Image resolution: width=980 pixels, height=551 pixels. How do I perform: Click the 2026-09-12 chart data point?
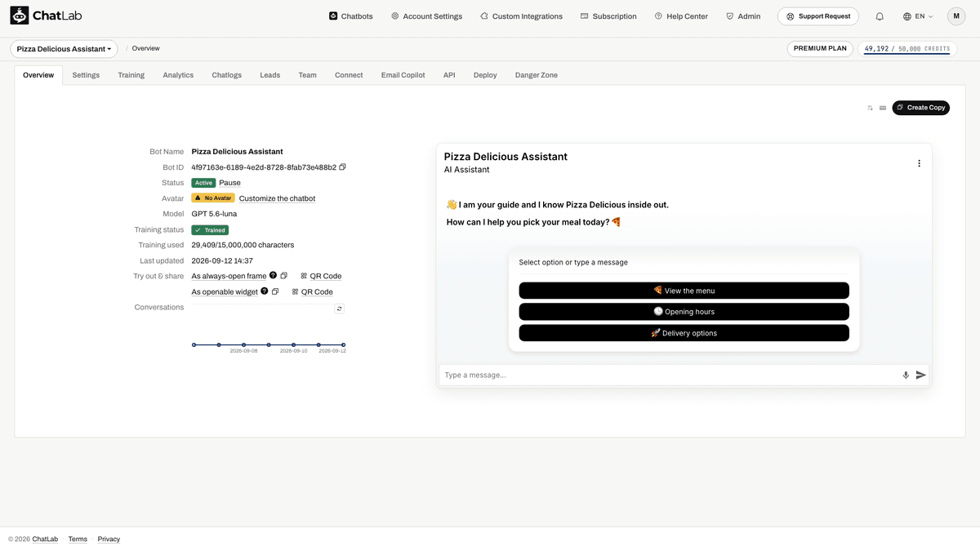(343, 344)
